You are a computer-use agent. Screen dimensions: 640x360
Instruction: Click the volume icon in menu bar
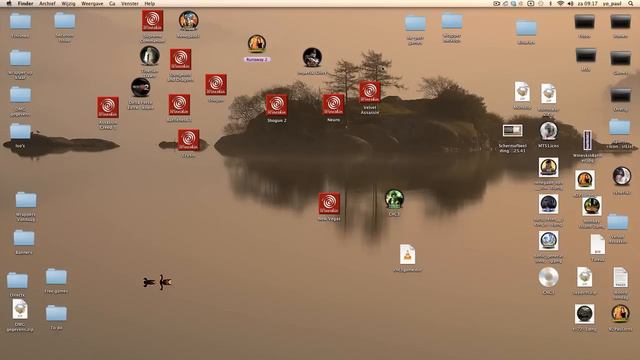point(570,3)
